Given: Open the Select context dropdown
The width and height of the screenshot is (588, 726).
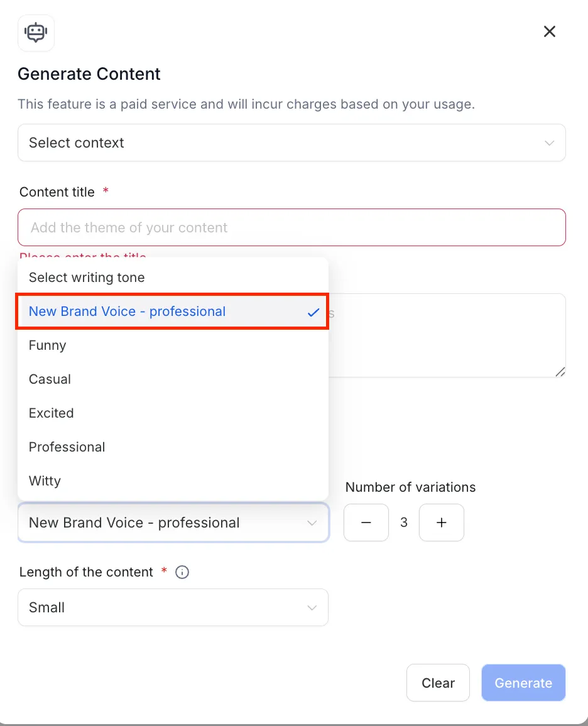Looking at the screenshot, I should pyautogui.click(x=291, y=143).
